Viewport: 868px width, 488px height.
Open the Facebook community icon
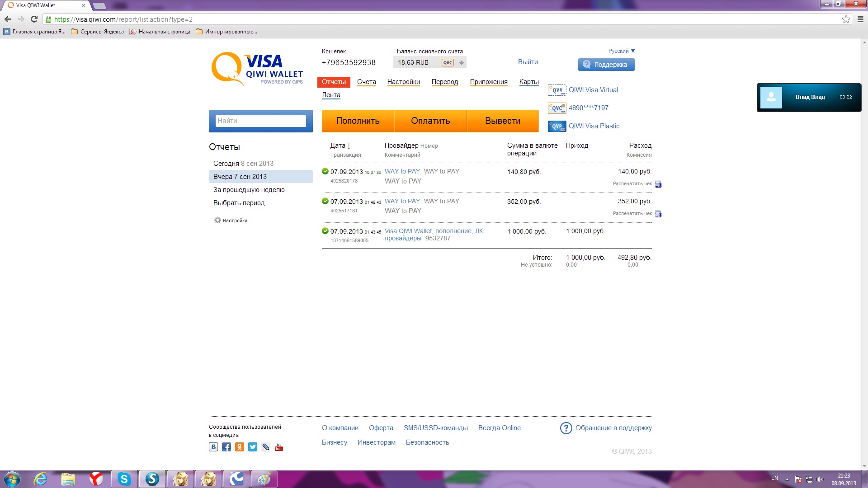pyautogui.click(x=226, y=447)
